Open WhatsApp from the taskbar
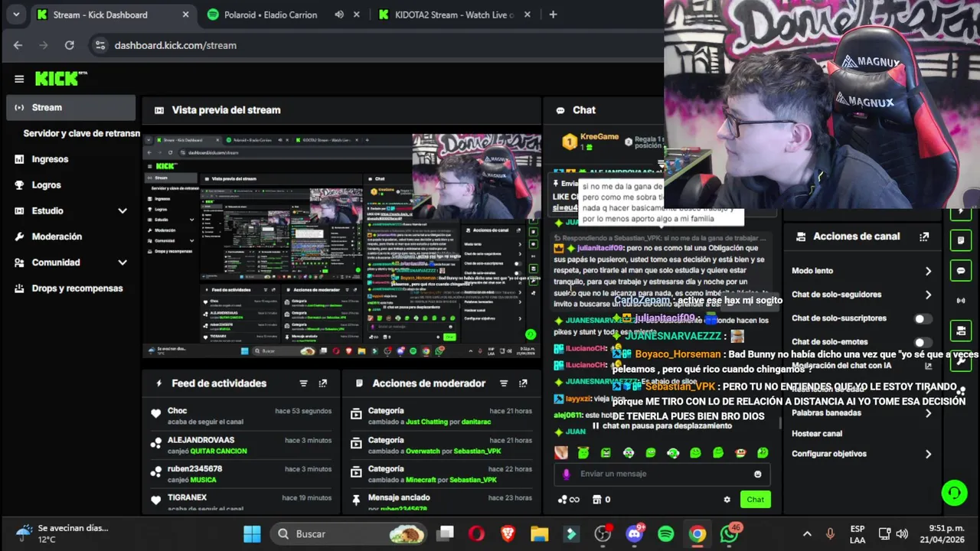The width and height of the screenshot is (980, 551). (729, 533)
